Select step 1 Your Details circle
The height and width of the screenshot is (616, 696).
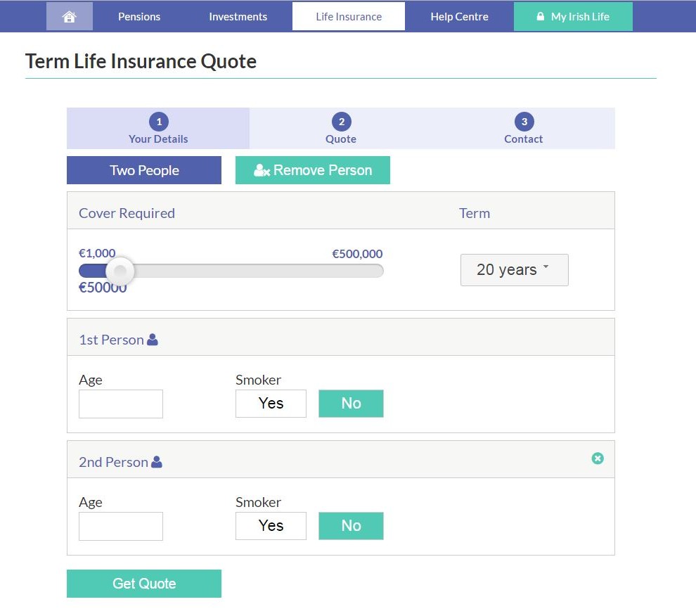tap(159, 122)
